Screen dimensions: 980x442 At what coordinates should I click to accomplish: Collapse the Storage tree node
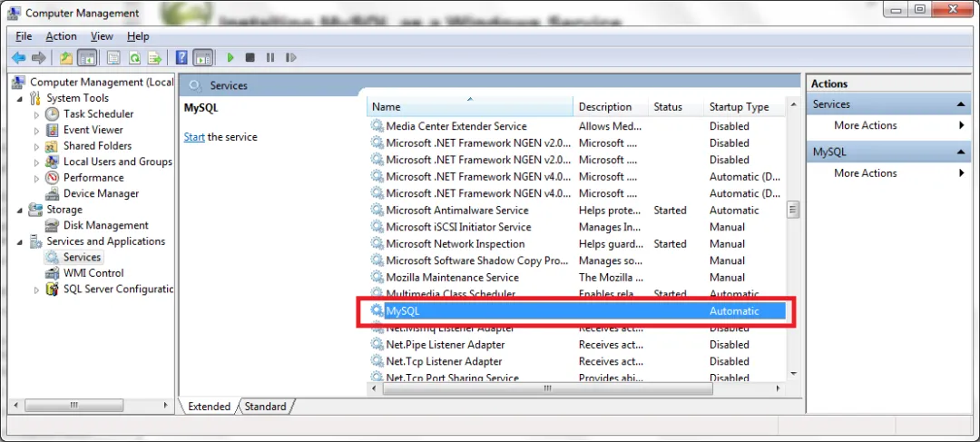[x=19, y=210]
